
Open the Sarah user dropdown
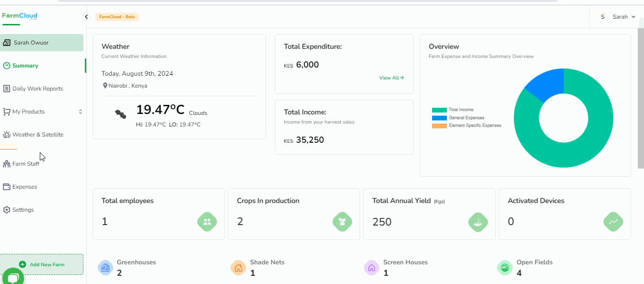[x=624, y=17]
